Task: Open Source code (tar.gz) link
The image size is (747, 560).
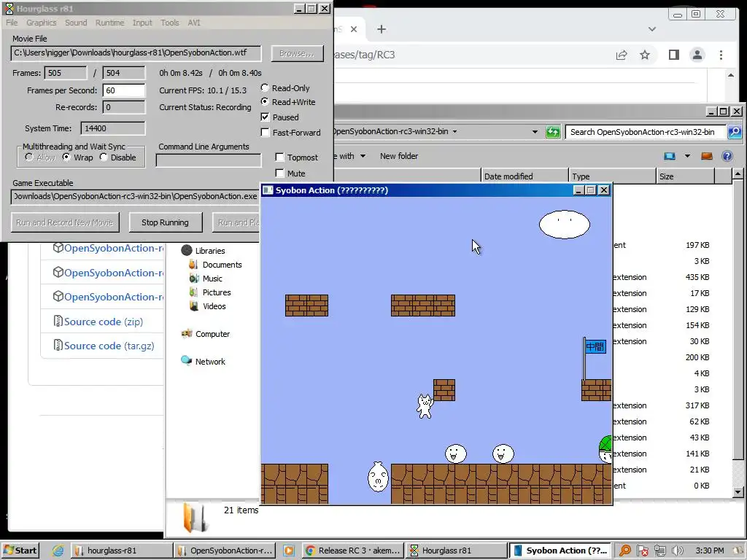Action: point(109,346)
